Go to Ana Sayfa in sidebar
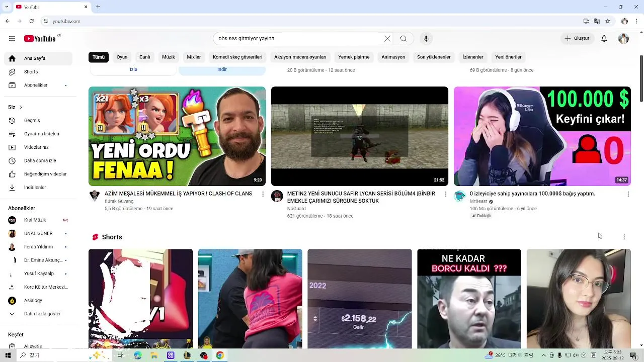 [x=38, y=58]
